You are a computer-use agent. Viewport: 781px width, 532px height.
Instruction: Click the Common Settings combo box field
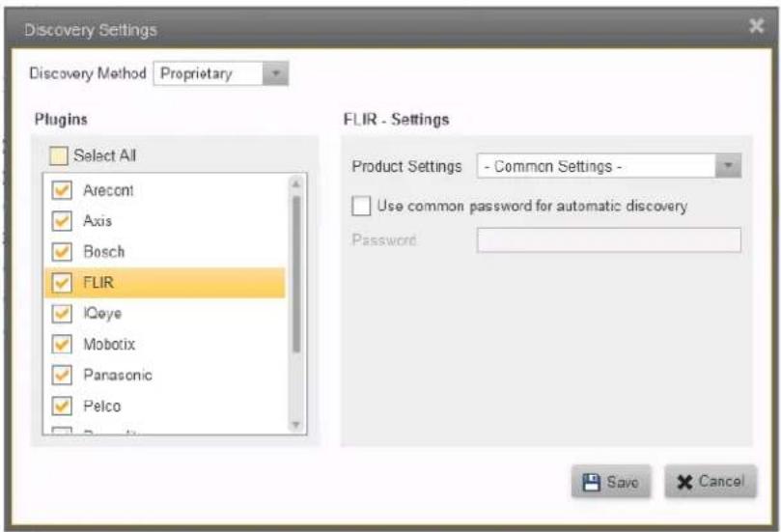(x=608, y=165)
